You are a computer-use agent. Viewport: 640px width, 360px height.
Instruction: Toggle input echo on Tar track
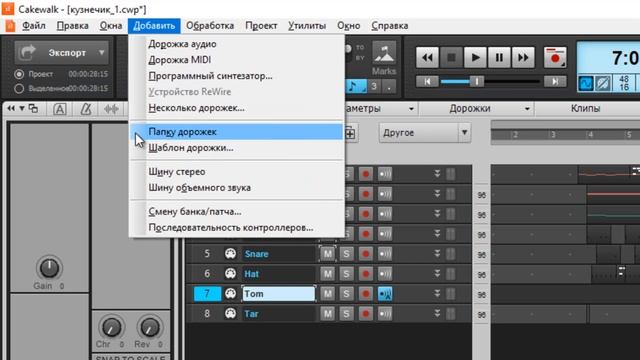pos(385,314)
